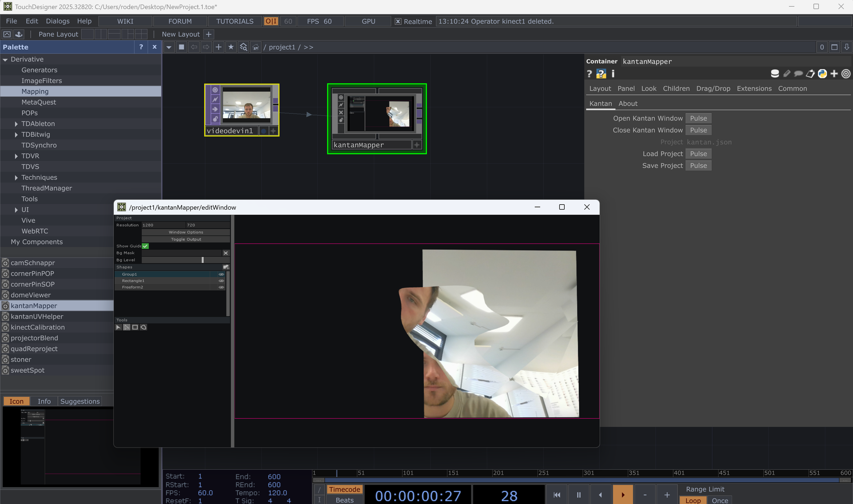Open the Dialogs menu
Image resolution: width=853 pixels, height=504 pixels.
pyautogui.click(x=58, y=21)
